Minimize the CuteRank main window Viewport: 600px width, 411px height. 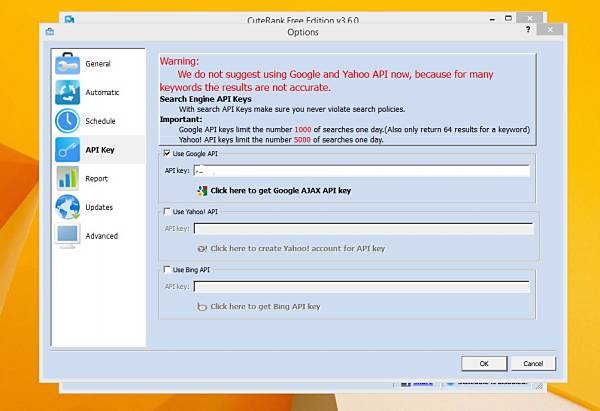(x=492, y=19)
